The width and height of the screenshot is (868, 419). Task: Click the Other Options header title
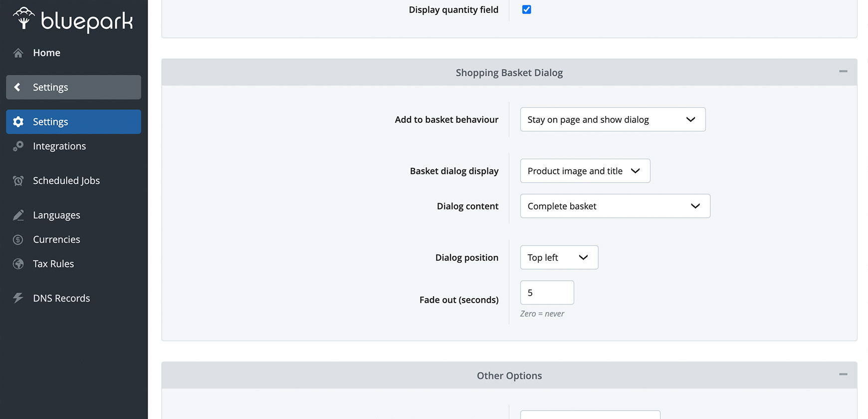click(x=509, y=376)
